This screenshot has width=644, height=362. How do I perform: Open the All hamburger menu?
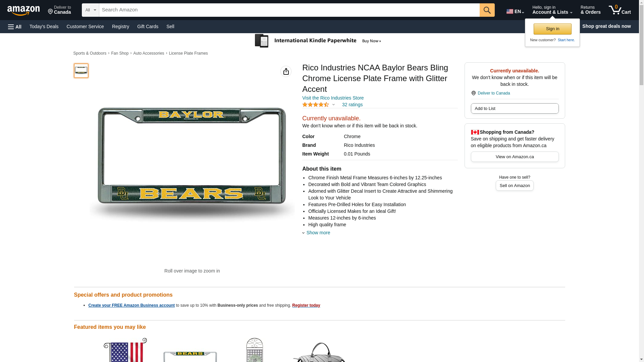pos(15,26)
